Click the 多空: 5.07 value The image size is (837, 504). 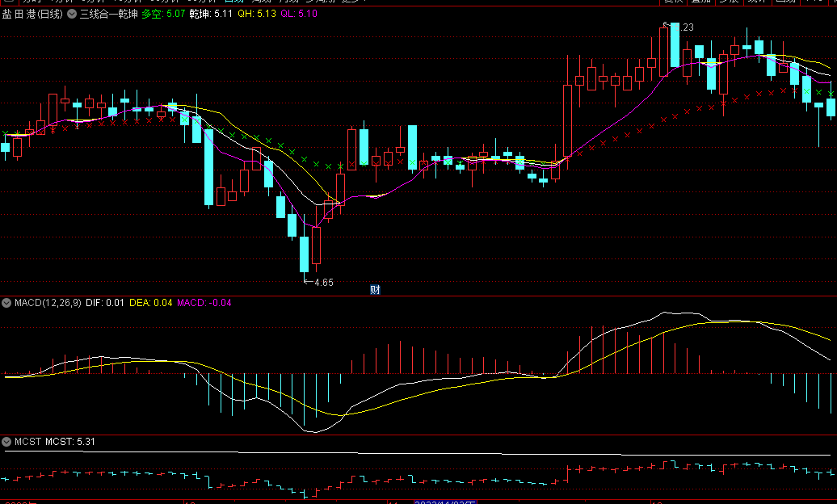pos(163,14)
